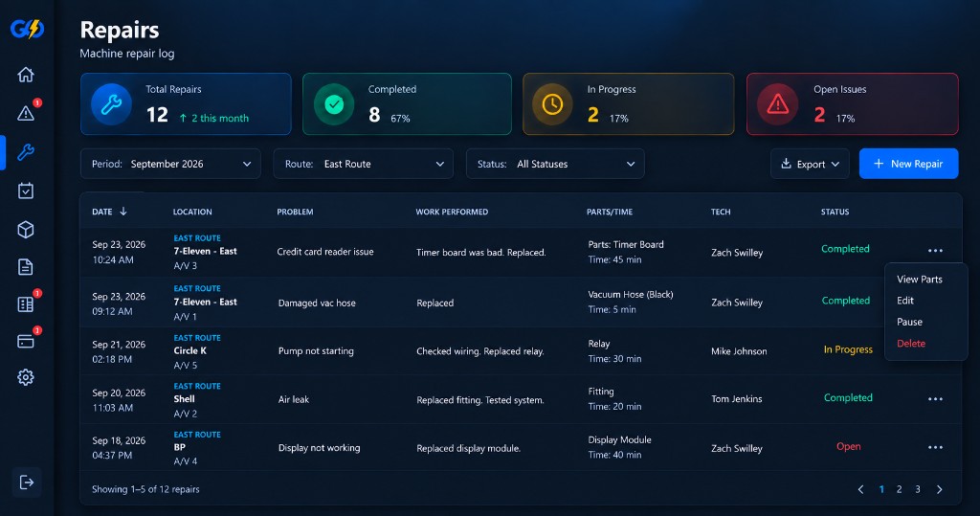Image resolution: width=980 pixels, height=516 pixels.
Task: Open the document reports sidebar icon
Action: click(x=26, y=267)
